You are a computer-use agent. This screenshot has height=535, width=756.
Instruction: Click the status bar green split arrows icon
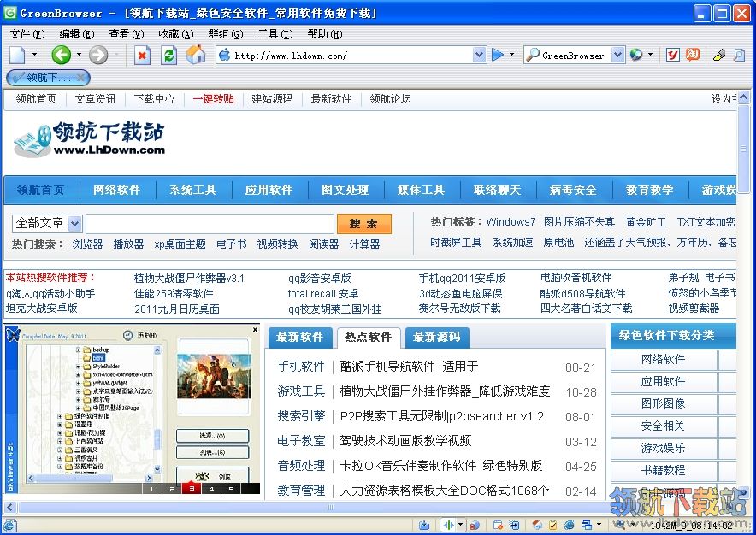pos(449,525)
